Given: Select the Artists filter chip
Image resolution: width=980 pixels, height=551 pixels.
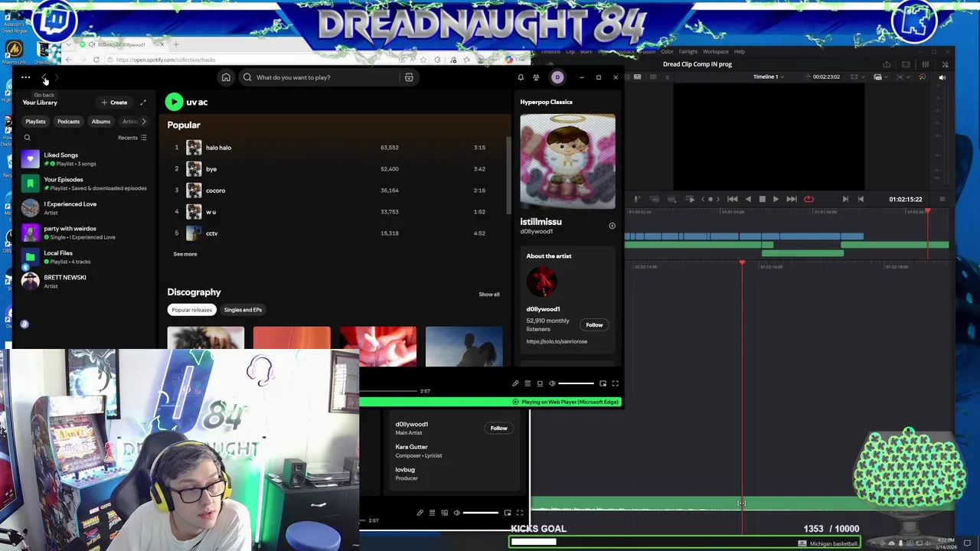Looking at the screenshot, I should click(129, 122).
